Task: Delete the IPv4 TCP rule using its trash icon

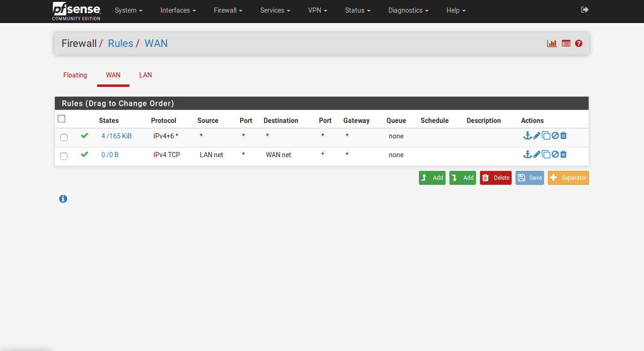Action: pyautogui.click(x=563, y=154)
